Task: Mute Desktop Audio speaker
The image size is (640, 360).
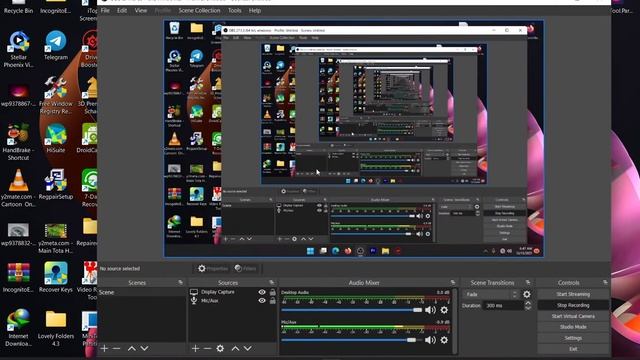Action: coord(430,310)
